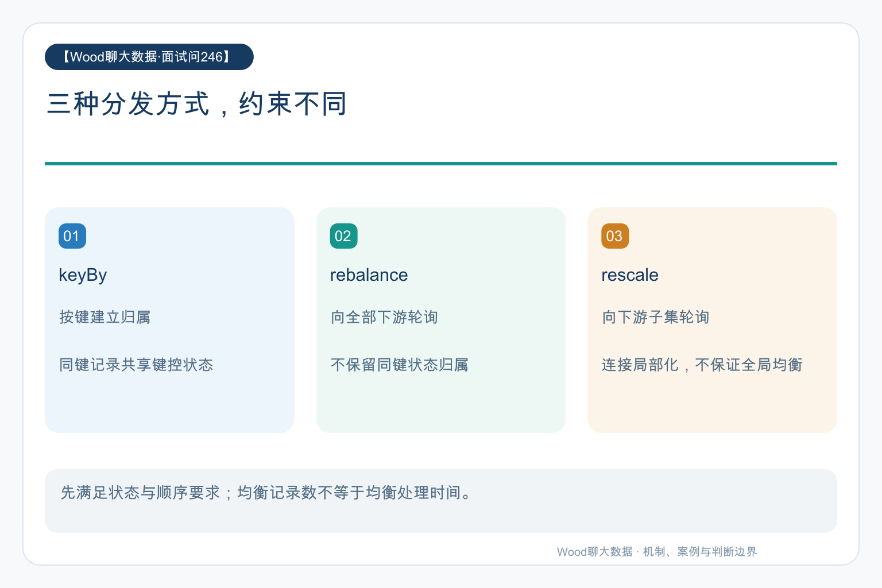Click the 01 number badge

[x=72, y=236]
